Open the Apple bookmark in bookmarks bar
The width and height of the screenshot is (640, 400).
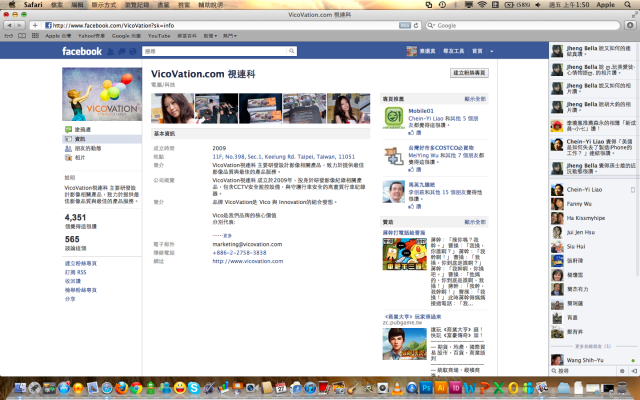(x=58, y=36)
